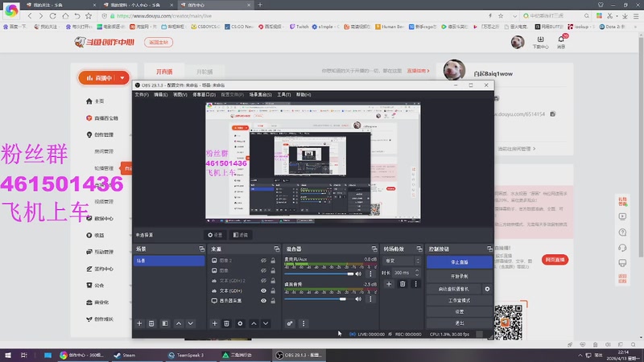Delete transition with trash icon
This screenshot has height=362, width=644.
[402, 284]
